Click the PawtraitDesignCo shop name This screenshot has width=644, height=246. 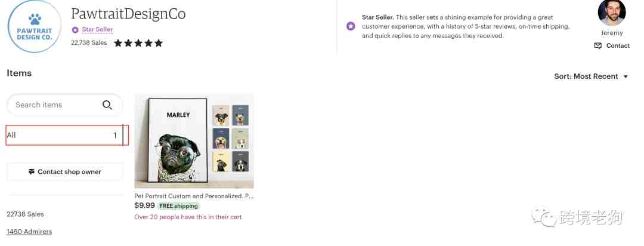(128, 14)
